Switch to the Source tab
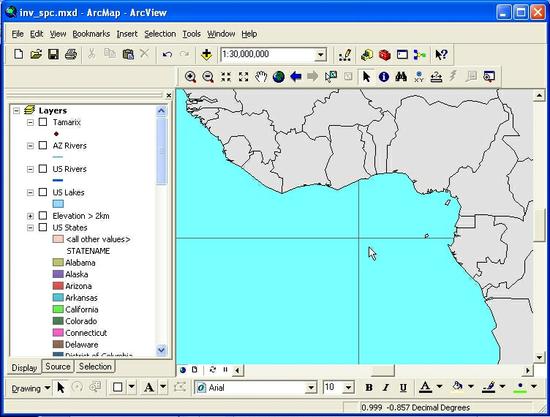This screenshot has height=417, width=550. coord(58,366)
